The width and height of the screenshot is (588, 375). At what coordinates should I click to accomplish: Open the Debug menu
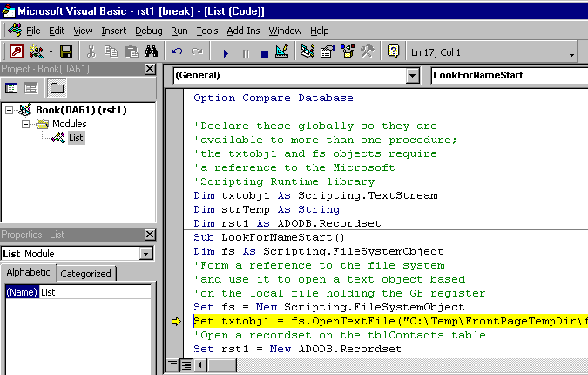click(x=148, y=31)
